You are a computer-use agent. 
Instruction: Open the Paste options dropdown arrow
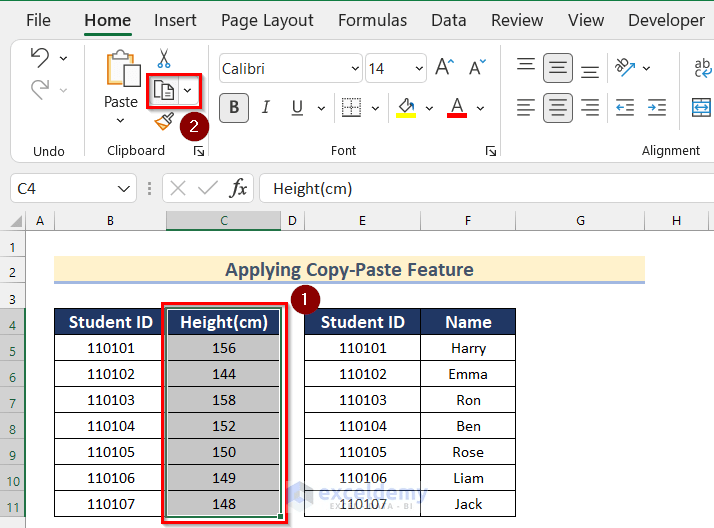120,121
